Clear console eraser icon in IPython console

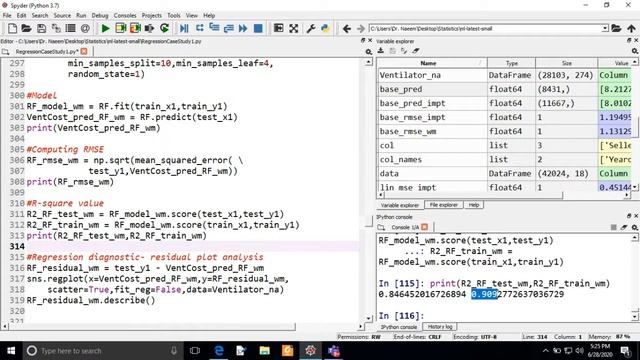624,227
